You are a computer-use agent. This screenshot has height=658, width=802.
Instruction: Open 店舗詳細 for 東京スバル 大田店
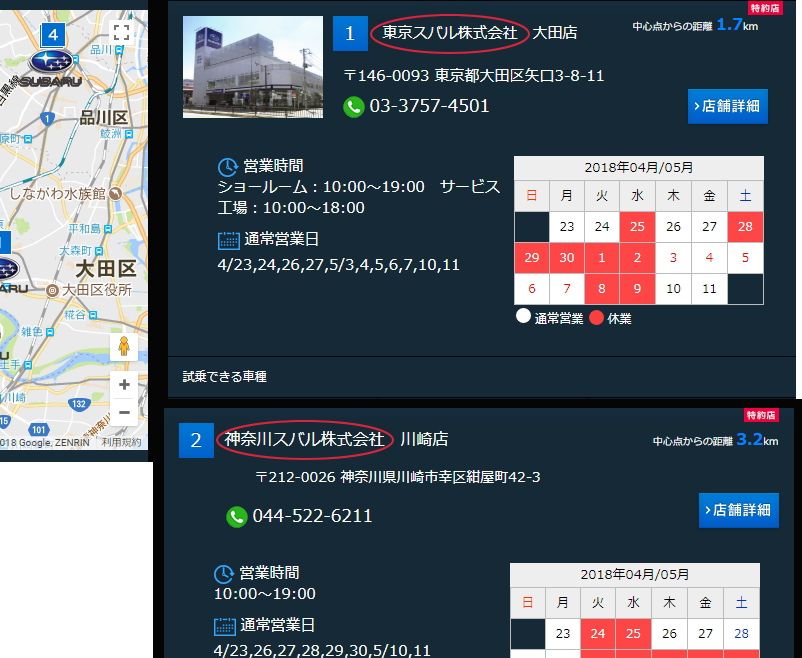tap(727, 106)
